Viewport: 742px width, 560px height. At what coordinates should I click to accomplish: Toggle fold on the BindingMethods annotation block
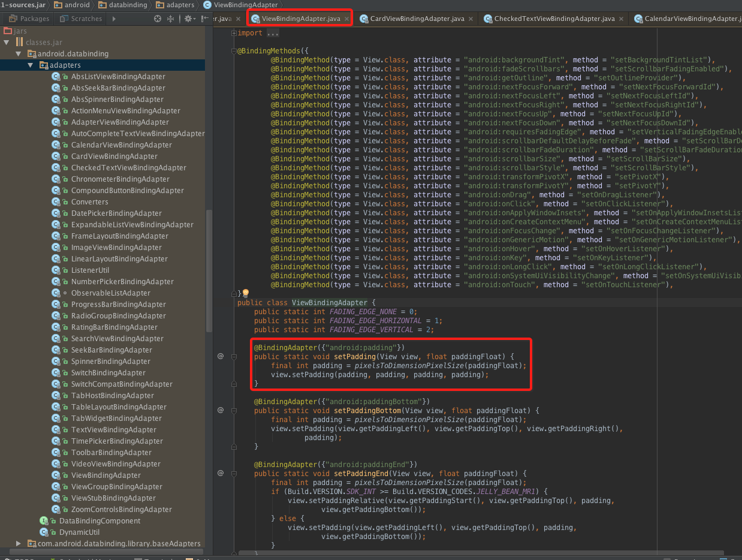point(234,51)
